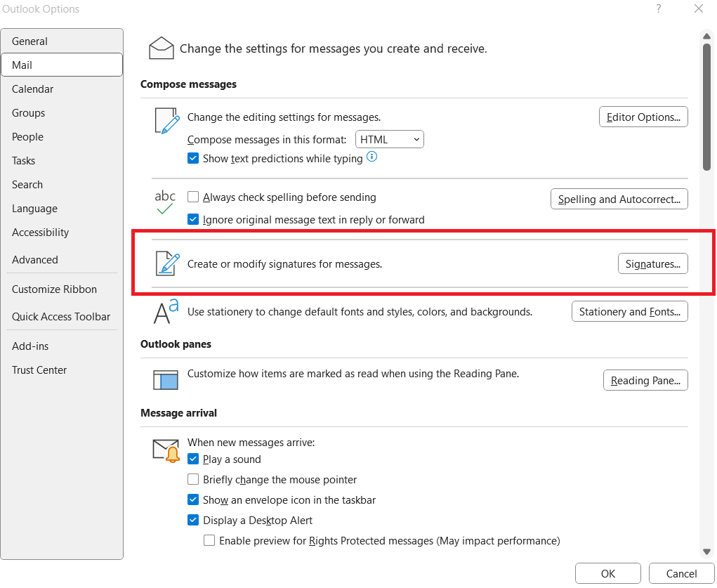Screen dimensions: 717x588
Task: Switch to Language settings
Action: click(x=62, y=209)
